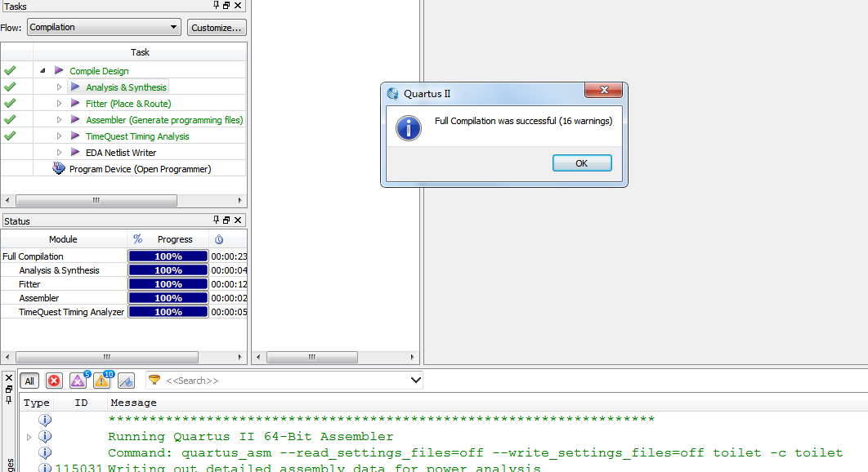Click the Type column header in messages
This screenshot has height=472, width=868.
pos(37,403)
